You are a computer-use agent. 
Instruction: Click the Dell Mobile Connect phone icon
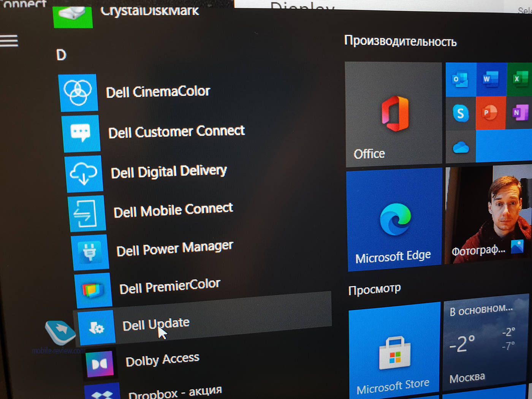(87, 213)
